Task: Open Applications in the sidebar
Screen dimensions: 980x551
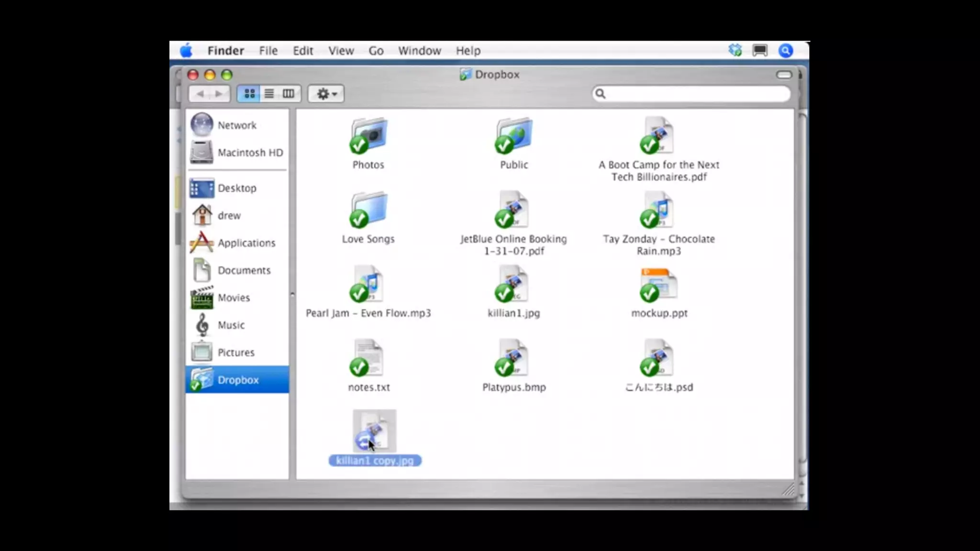Action: 246,243
